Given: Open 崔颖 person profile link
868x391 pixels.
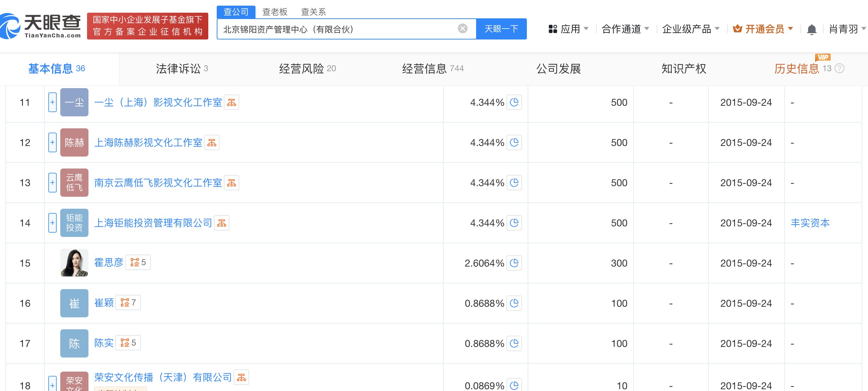Looking at the screenshot, I should [x=104, y=303].
